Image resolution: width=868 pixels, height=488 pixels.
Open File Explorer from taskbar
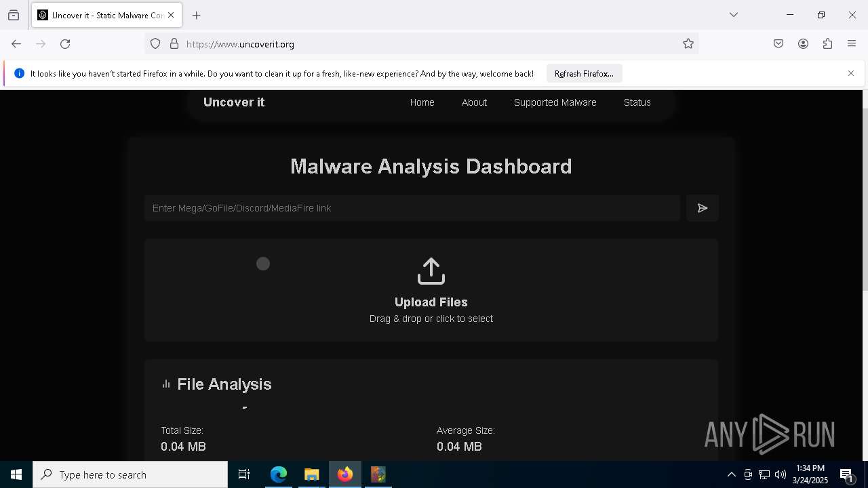[312, 474]
